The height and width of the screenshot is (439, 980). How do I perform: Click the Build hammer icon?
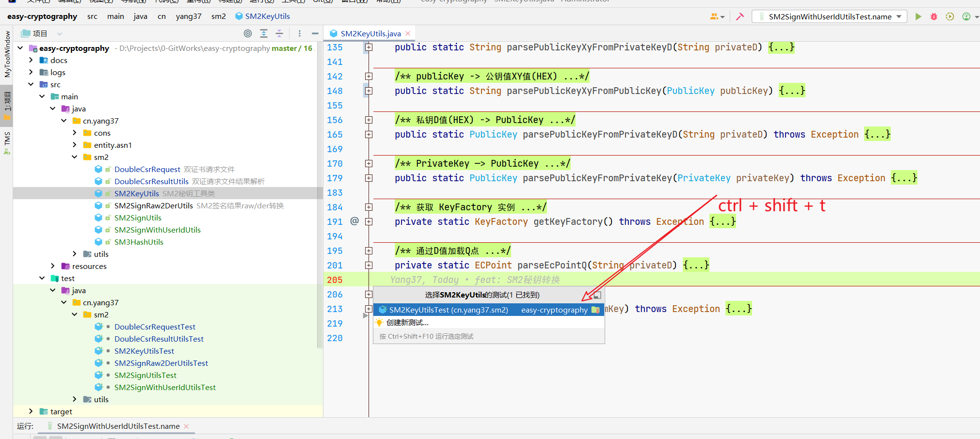[x=740, y=16]
